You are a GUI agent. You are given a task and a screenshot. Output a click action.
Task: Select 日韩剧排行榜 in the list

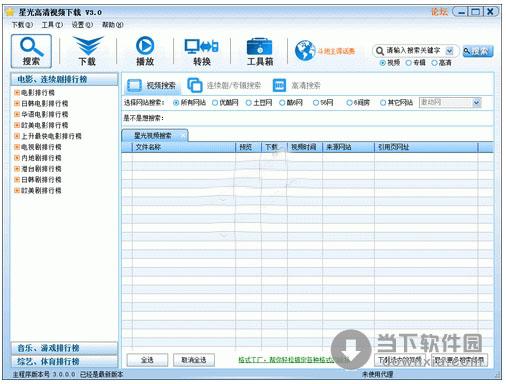(x=41, y=179)
